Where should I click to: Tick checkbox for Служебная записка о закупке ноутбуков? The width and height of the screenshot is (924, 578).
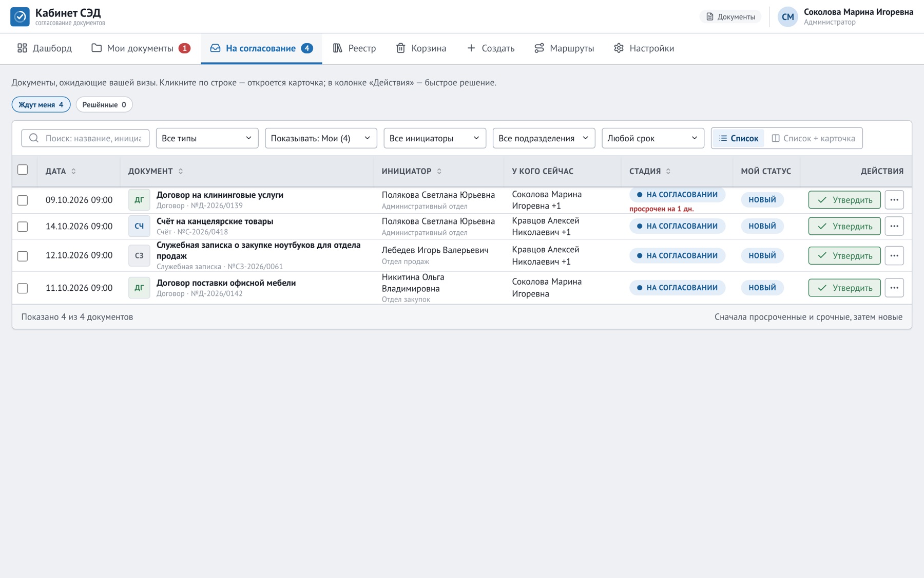(23, 256)
